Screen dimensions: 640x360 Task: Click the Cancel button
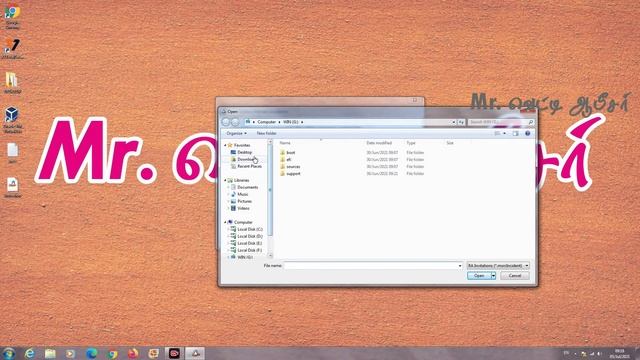pos(515,276)
